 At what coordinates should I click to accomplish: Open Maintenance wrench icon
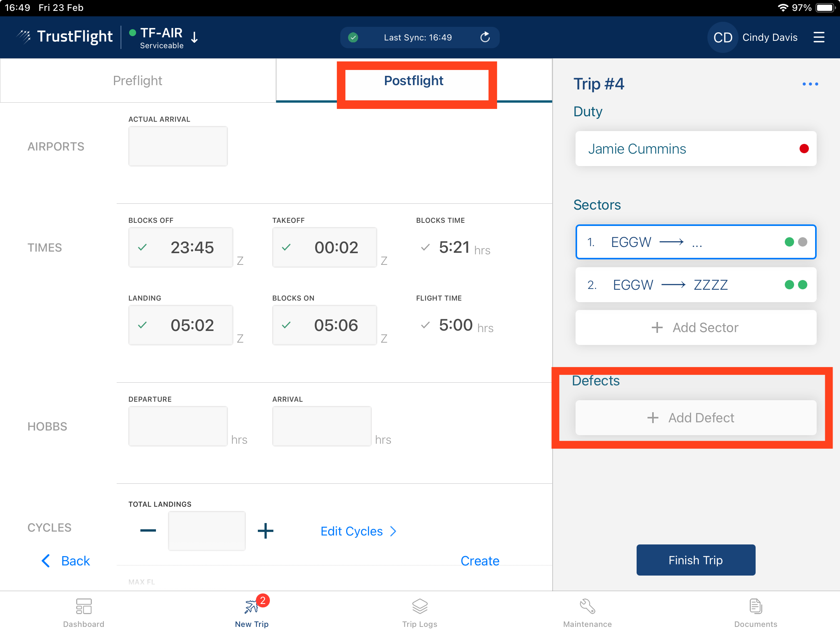click(x=587, y=606)
